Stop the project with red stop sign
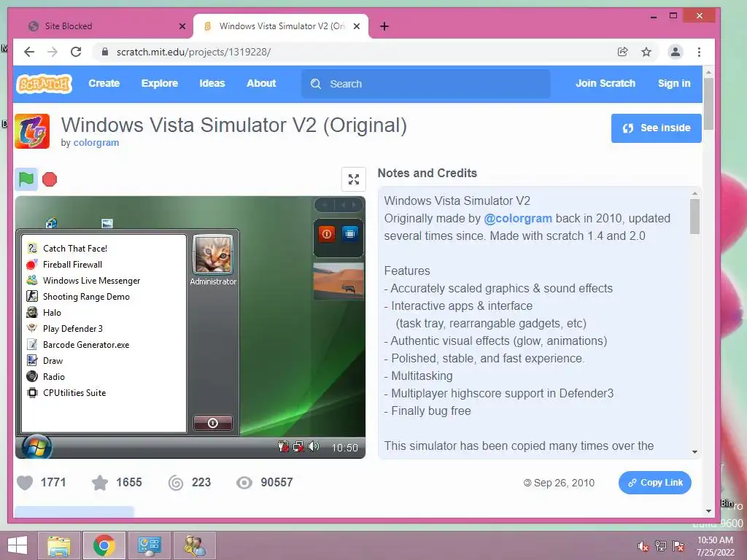 click(50, 179)
